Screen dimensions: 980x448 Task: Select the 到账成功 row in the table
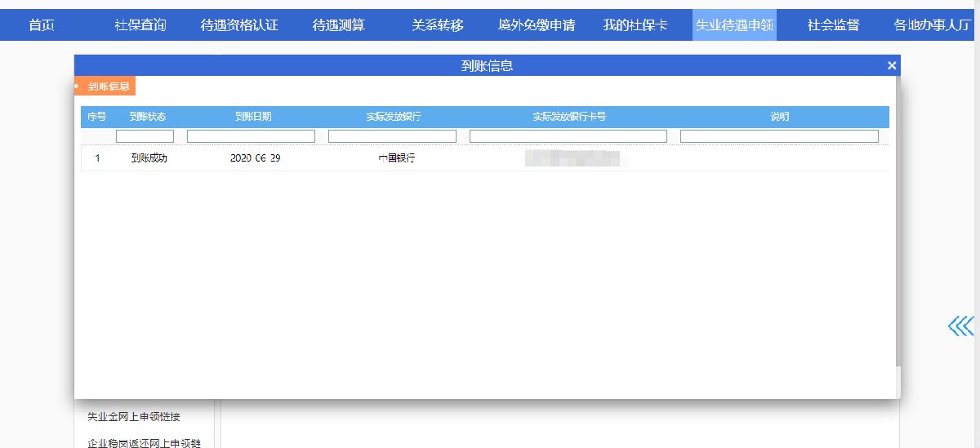pyautogui.click(x=149, y=158)
